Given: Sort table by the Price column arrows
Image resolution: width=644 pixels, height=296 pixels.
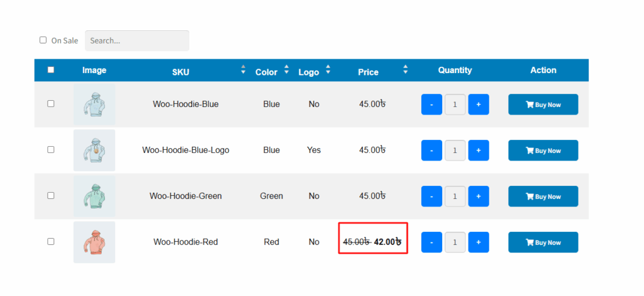Looking at the screenshot, I should point(406,69).
